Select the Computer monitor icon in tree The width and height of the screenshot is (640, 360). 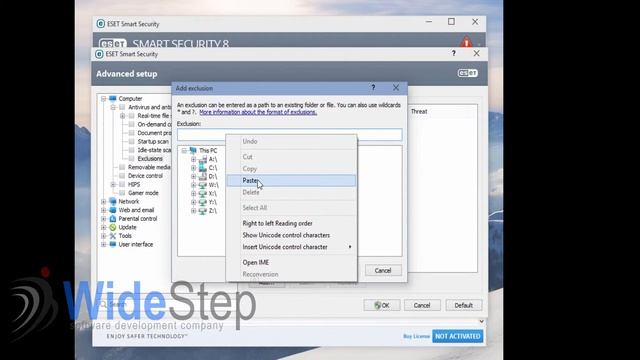113,98
